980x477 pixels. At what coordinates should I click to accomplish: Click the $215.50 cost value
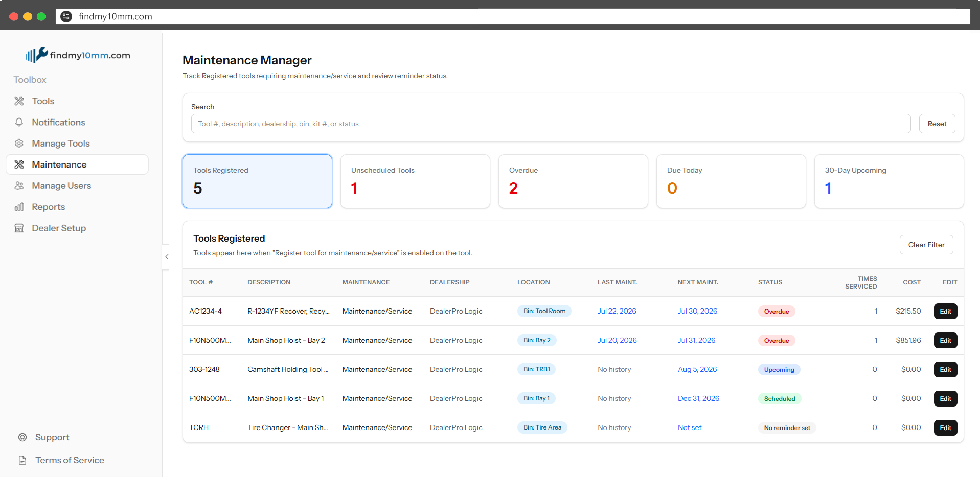908,311
